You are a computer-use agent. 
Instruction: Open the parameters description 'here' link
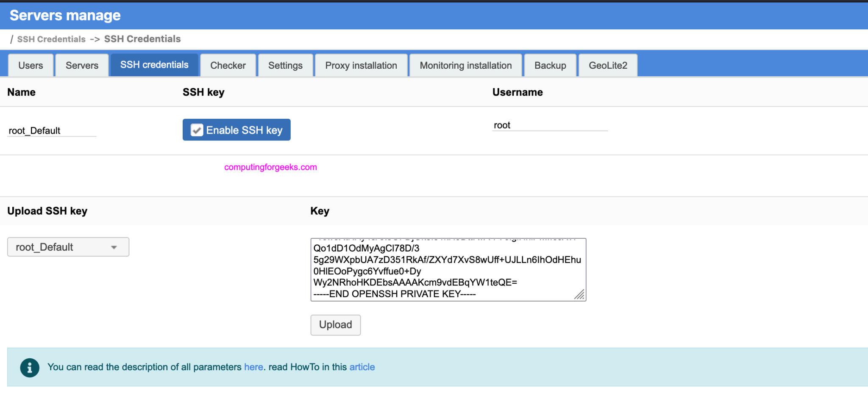pos(253,367)
